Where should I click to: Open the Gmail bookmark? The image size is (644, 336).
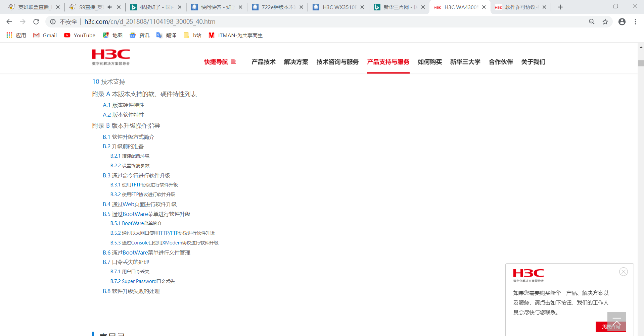tap(45, 35)
